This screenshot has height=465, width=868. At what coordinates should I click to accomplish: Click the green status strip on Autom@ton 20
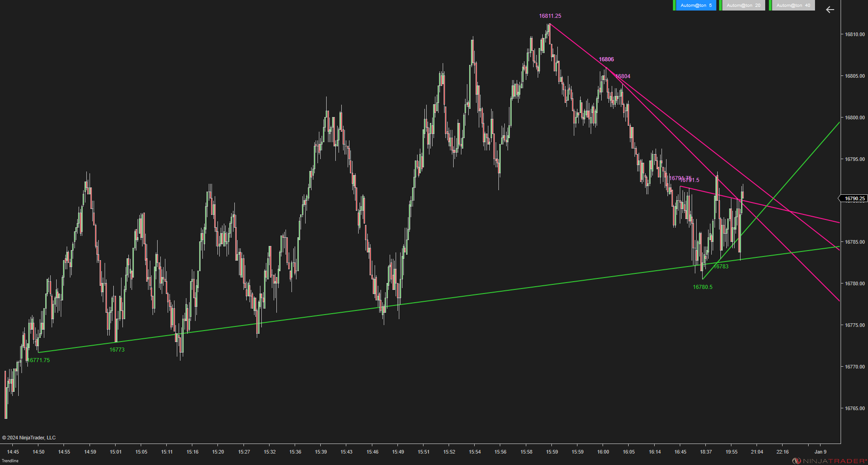coord(720,5)
